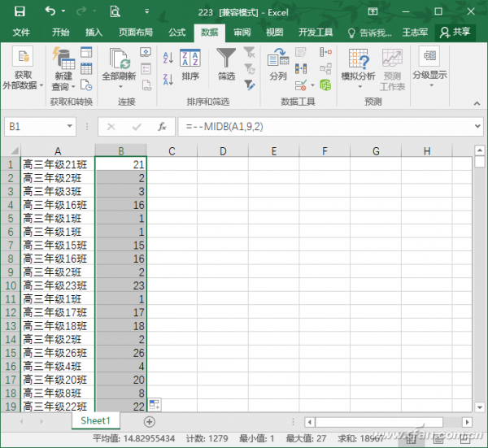Image resolution: width=488 pixels, height=448 pixels.
Task: Cancel the formula entry with X
Action: pyautogui.click(x=111, y=127)
